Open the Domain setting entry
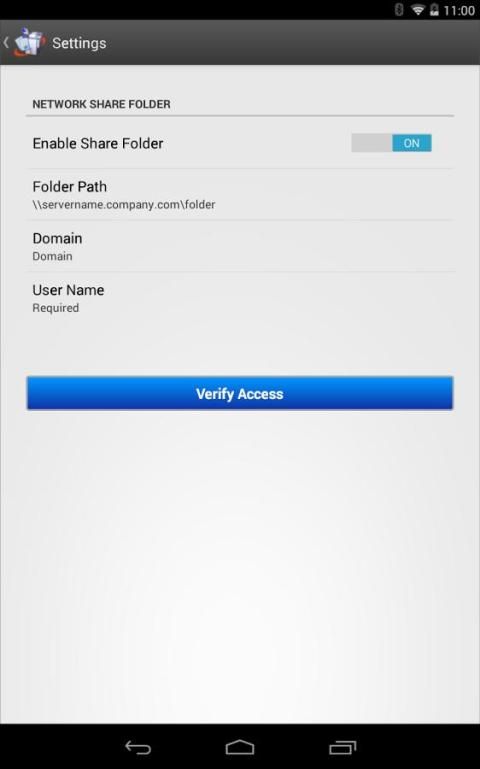Viewport: 480px width, 769px height. point(240,246)
